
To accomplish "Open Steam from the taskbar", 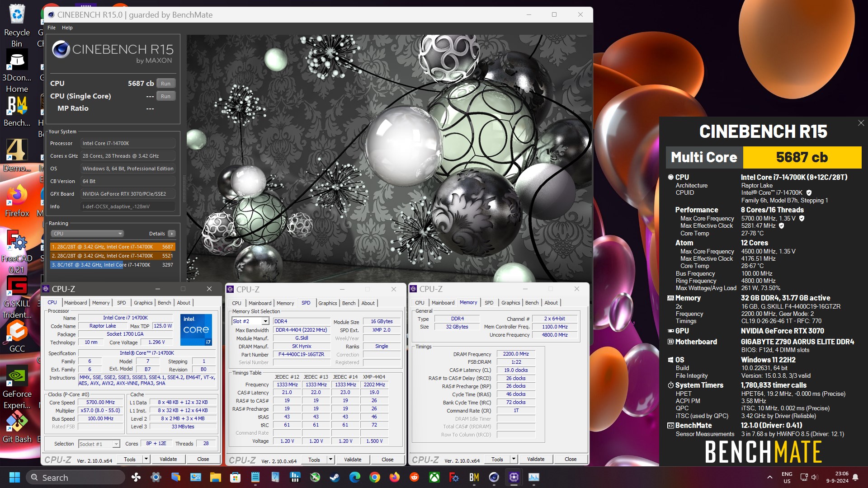I will 335,477.
